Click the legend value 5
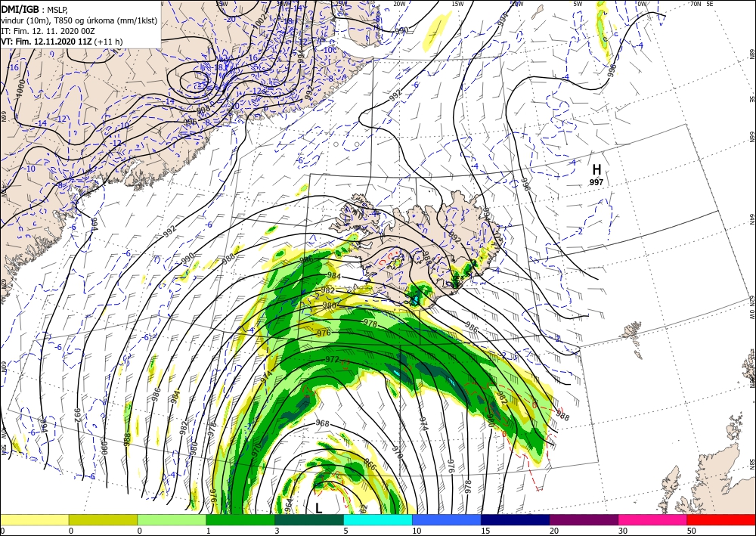Image resolution: width=756 pixels, height=536 pixels. [346, 531]
